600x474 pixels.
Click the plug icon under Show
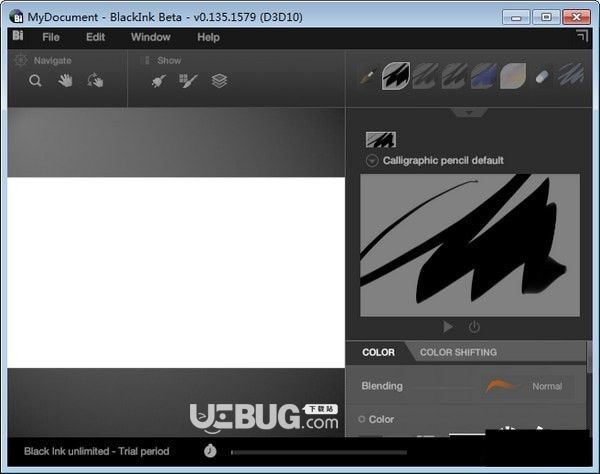coord(159,81)
